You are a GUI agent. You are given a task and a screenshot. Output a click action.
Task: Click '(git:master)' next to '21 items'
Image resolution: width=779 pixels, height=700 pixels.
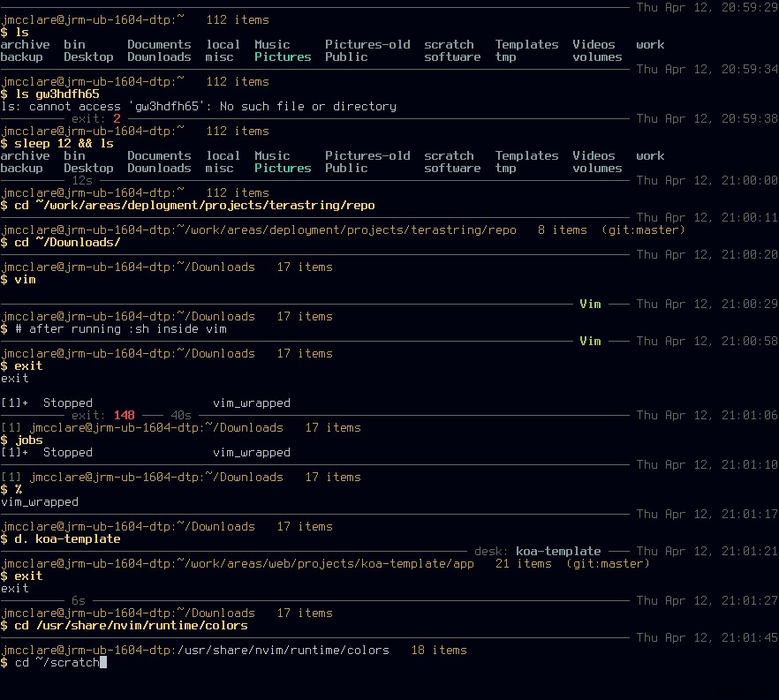click(608, 563)
